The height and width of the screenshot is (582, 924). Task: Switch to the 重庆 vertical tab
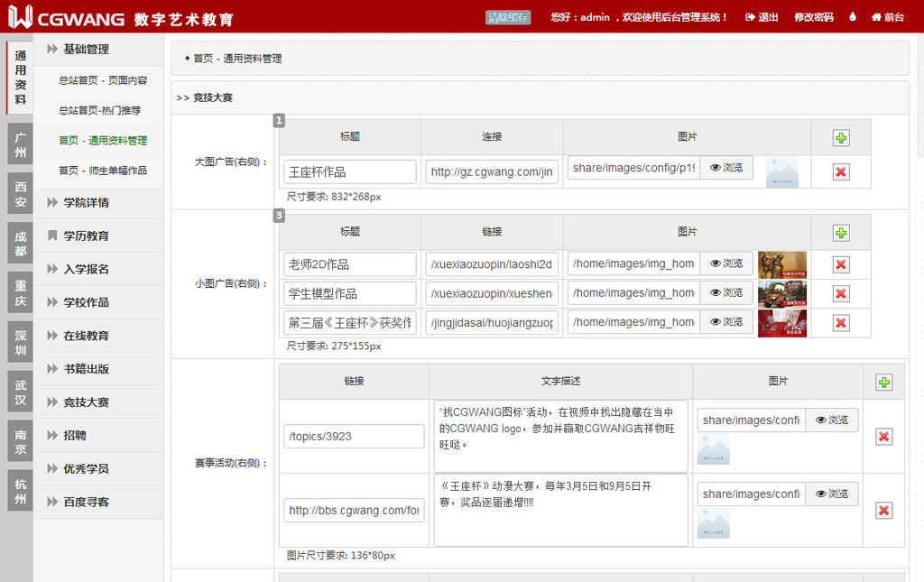tap(20, 293)
